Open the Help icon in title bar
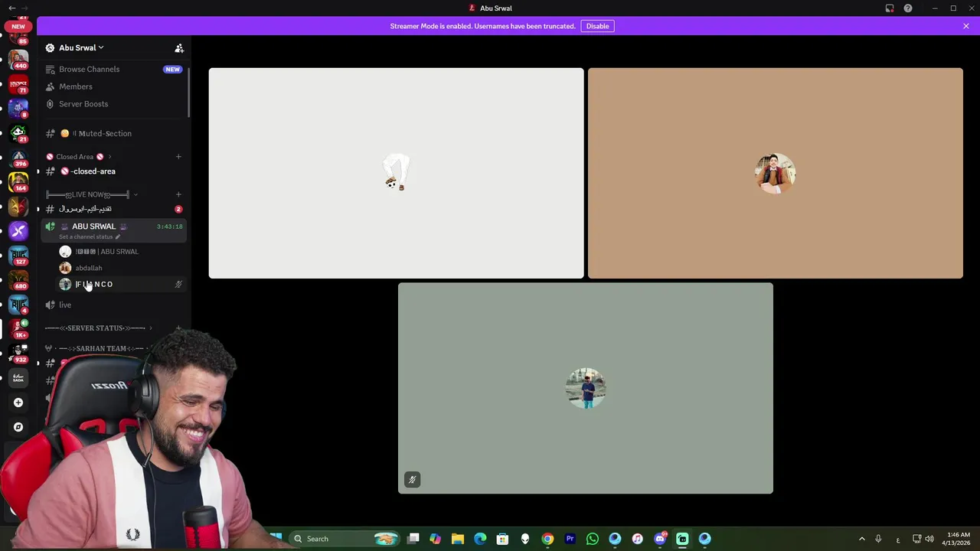The image size is (980, 551). click(908, 8)
